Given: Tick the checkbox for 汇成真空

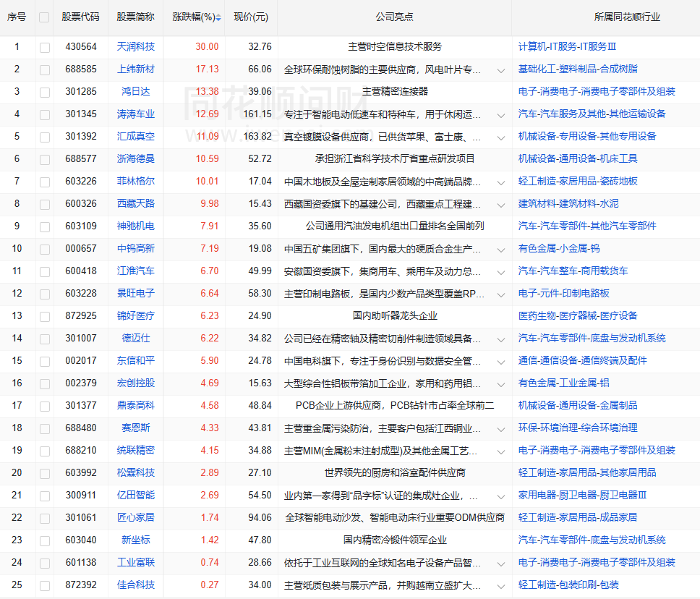Looking at the screenshot, I should coord(45,137).
